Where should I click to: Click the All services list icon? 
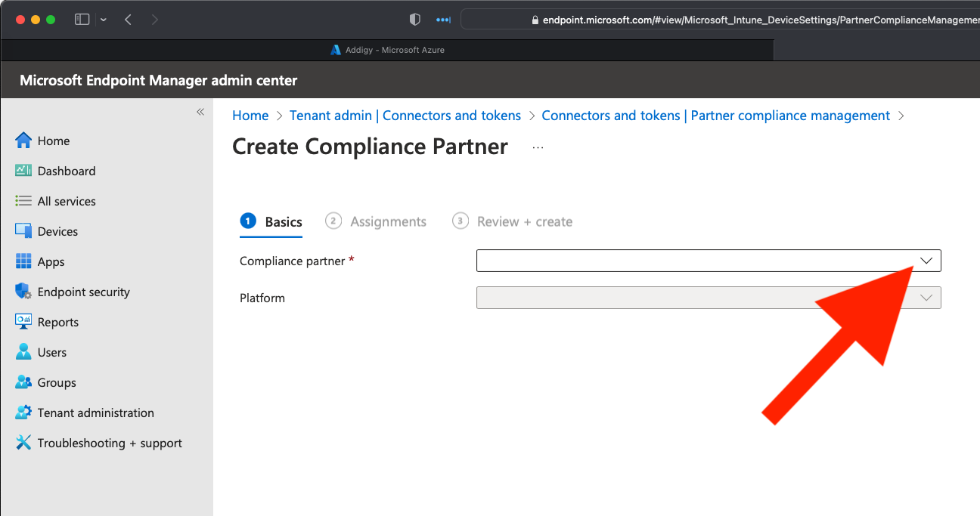(23, 201)
